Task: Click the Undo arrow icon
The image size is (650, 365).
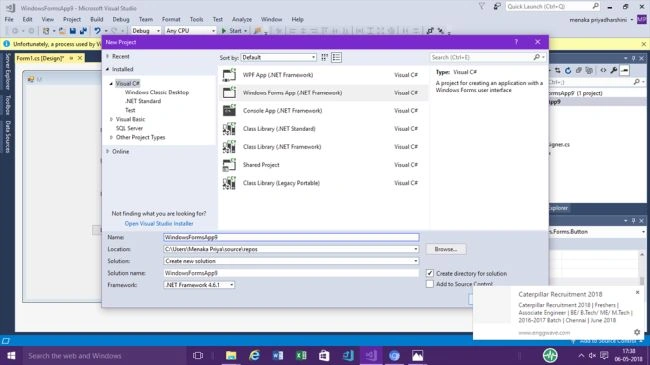Action: tap(97, 31)
